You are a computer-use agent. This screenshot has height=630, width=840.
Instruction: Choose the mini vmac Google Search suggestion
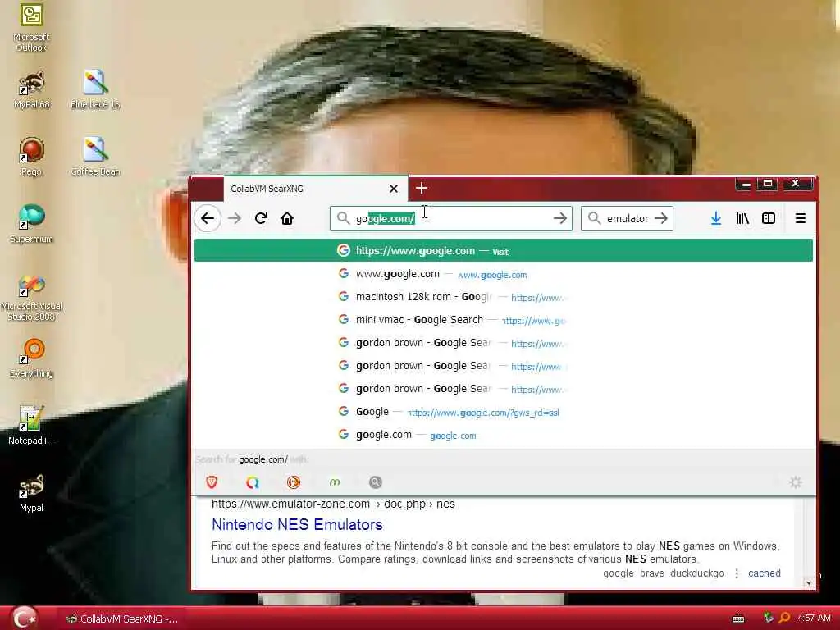504,320
